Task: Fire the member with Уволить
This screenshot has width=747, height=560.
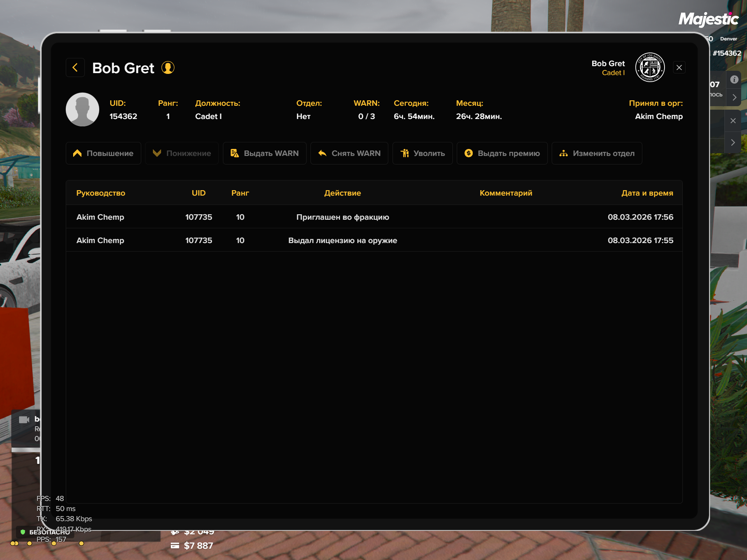Action: click(x=423, y=153)
